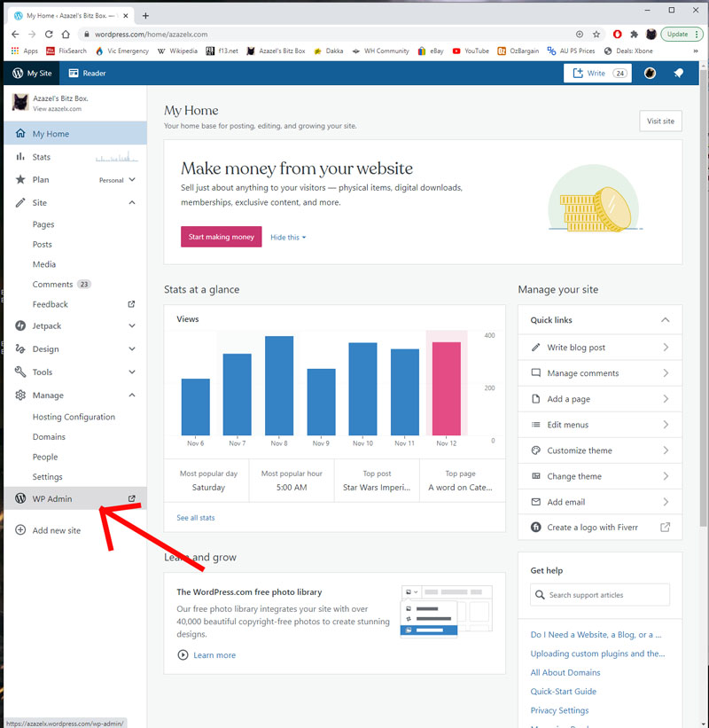
Task: Collapse the Site section
Action: pos(132,203)
